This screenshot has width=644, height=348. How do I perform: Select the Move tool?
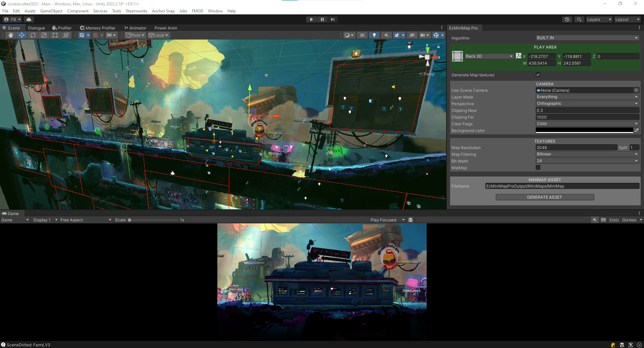pyautogui.click(x=22, y=35)
